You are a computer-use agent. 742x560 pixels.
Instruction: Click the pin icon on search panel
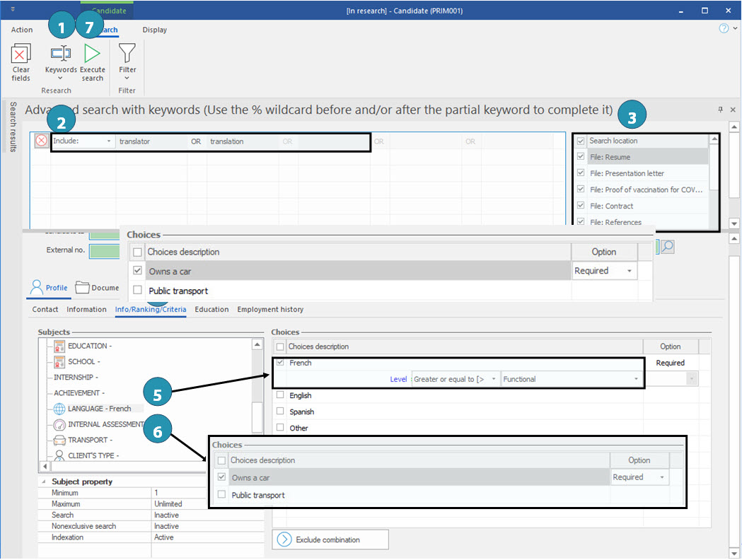pyautogui.click(x=721, y=110)
